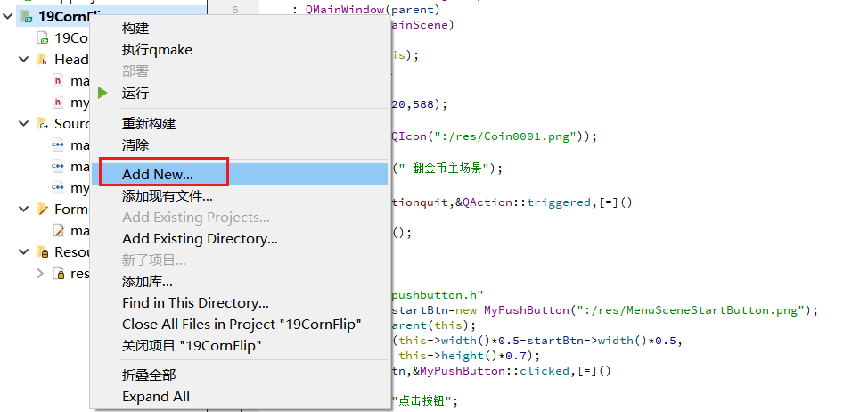Collapse the Resources folder
The image size is (868, 412).
click(24, 252)
